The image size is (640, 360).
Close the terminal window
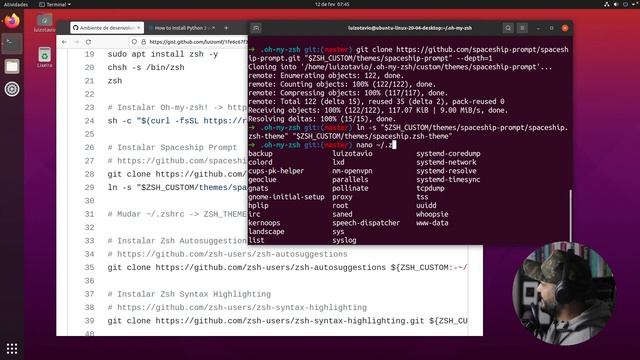565,28
